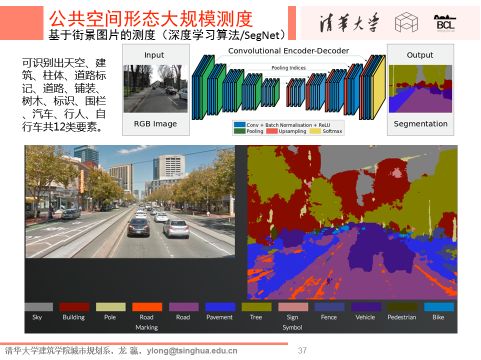The height and width of the screenshot is (360, 481).
Task: Select the olive Tree swatch
Action: (x=256, y=307)
